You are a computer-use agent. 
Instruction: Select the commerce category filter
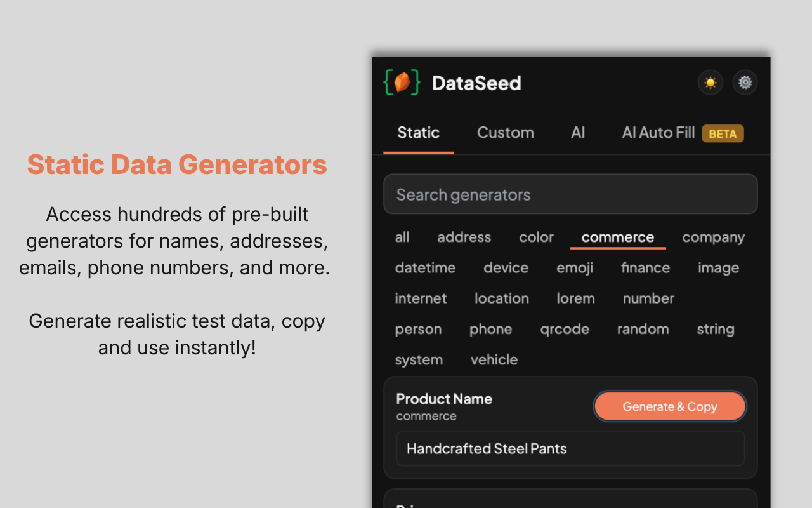coord(617,237)
